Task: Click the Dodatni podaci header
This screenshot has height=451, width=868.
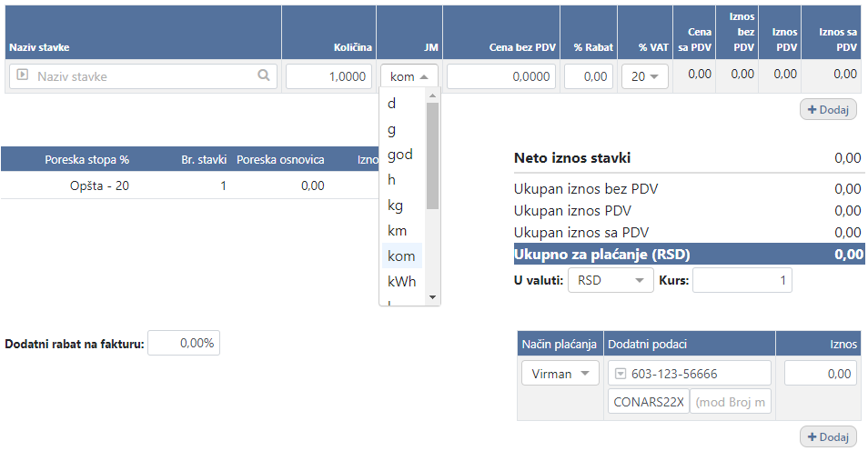Action: coord(689,344)
